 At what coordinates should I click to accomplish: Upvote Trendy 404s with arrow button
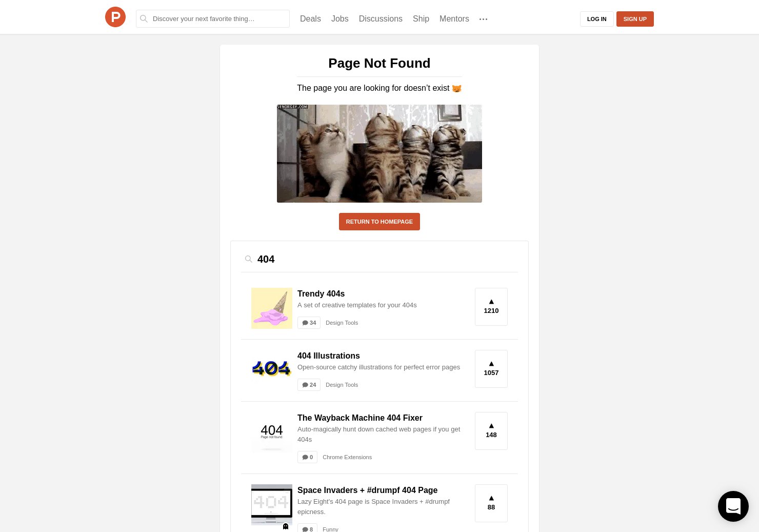[x=491, y=307]
